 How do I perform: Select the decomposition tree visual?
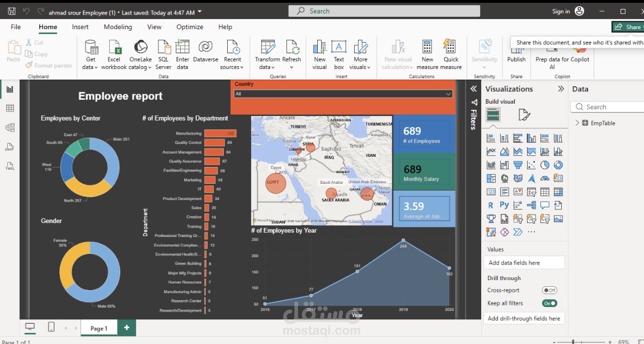[531, 205]
